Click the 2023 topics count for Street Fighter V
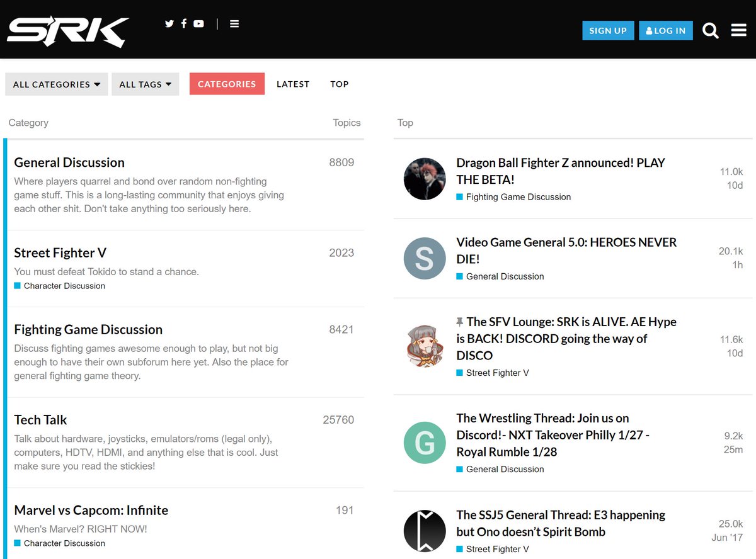 (x=341, y=253)
